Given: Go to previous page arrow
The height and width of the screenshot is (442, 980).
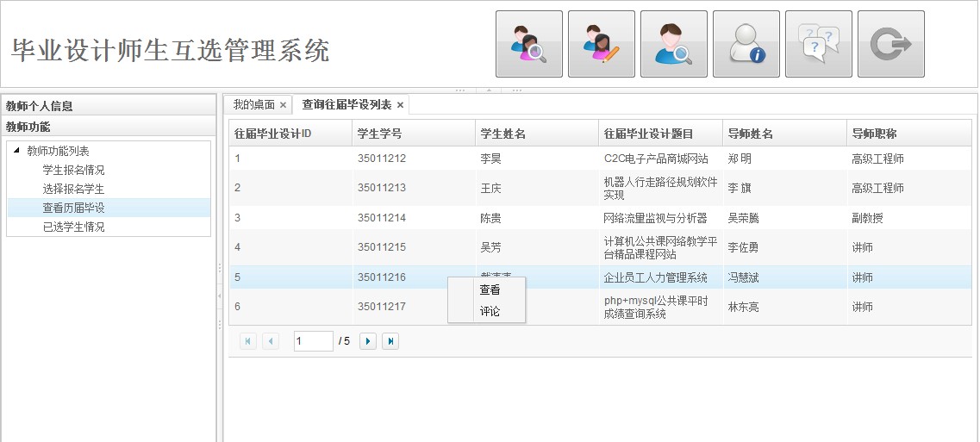Looking at the screenshot, I should tap(271, 340).
